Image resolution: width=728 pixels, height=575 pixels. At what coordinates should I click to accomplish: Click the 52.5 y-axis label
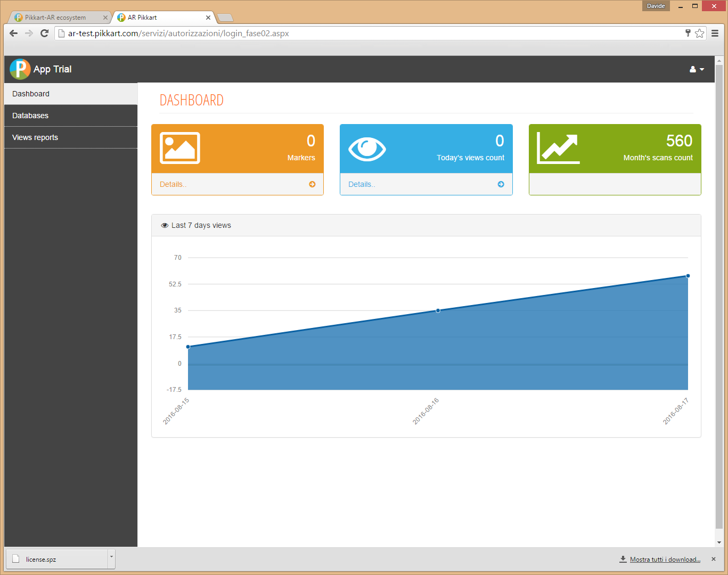click(175, 284)
